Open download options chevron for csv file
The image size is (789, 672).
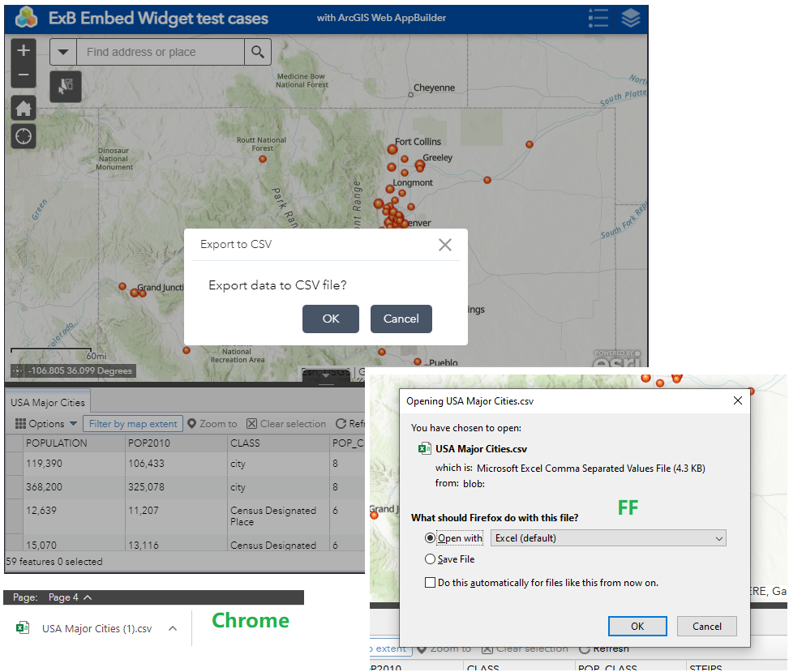point(173,628)
